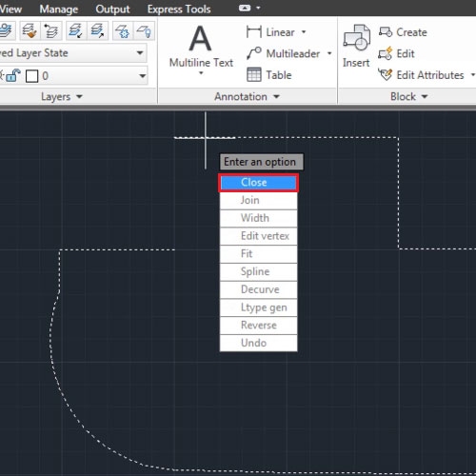Screen dimensions: 476x476
Task: Click the Layer Match icon with paintbrush
Action: coord(30,31)
